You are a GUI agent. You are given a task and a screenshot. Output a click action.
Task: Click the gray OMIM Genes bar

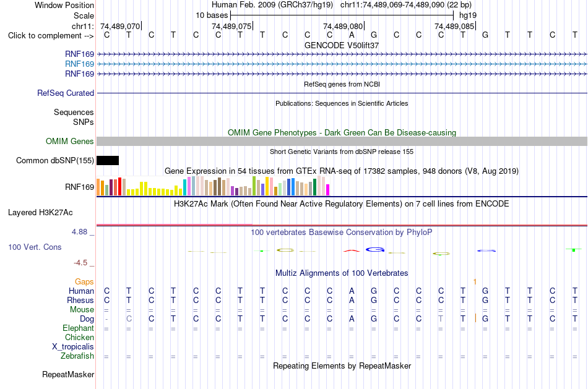[x=342, y=141]
